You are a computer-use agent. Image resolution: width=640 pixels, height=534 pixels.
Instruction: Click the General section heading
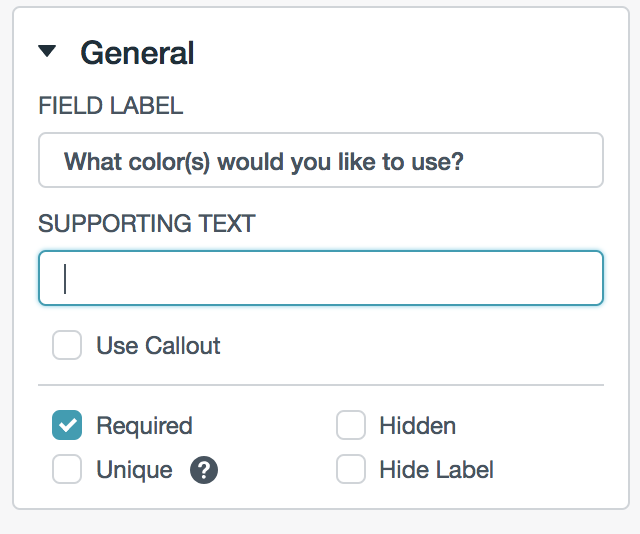coord(137,53)
